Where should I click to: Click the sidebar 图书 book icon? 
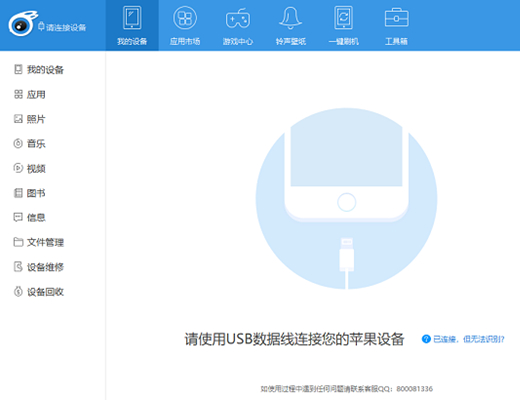point(18,193)
